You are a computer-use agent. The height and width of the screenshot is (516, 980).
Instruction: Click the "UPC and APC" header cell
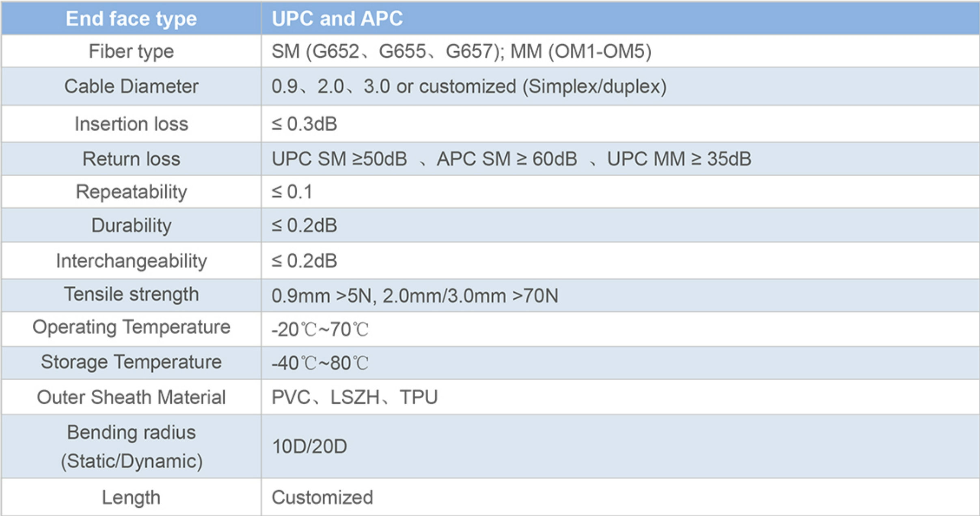click(x=337, y=19)
